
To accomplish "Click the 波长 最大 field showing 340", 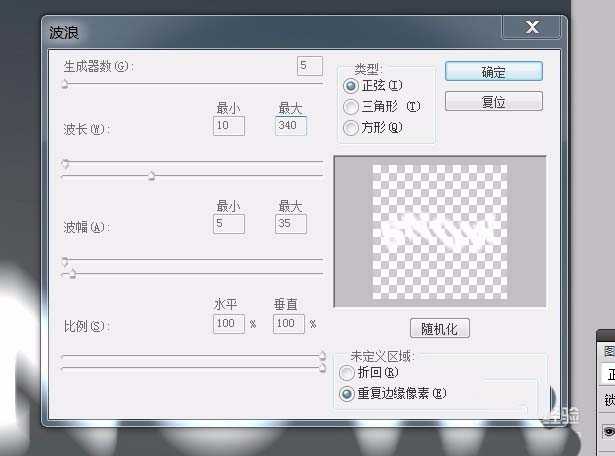I will pyautogui.click(x=290, y=126).
